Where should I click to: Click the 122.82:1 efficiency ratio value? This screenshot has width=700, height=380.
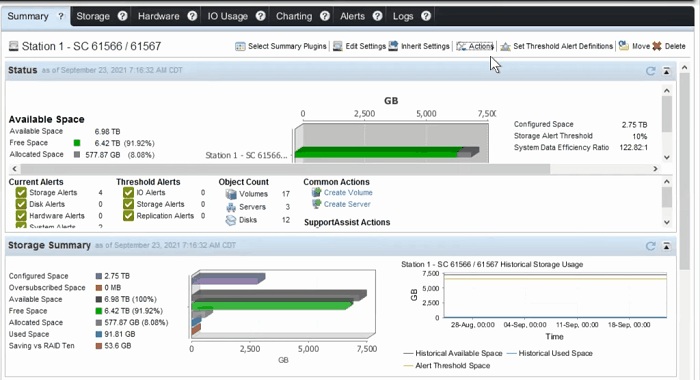[x=633, y=147]
